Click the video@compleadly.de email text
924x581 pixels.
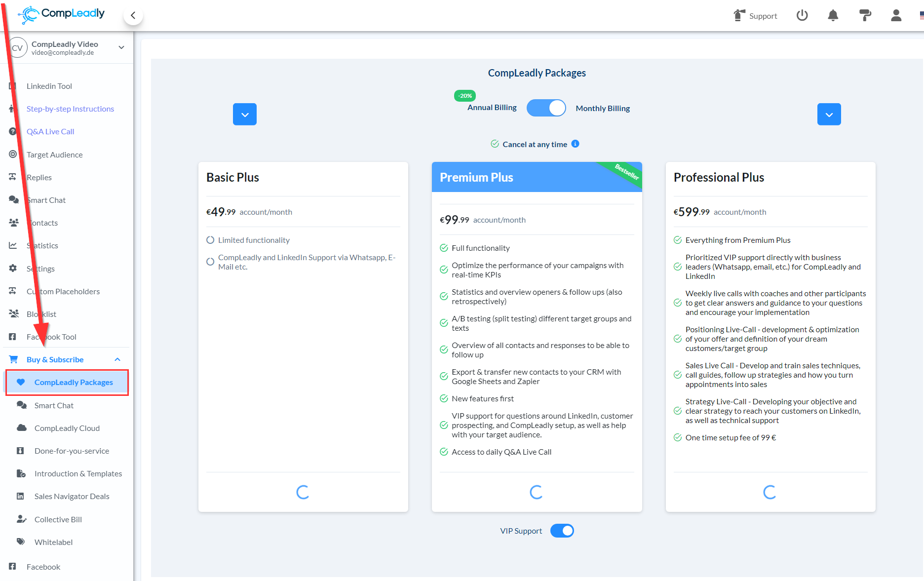[x=63, y=53]
